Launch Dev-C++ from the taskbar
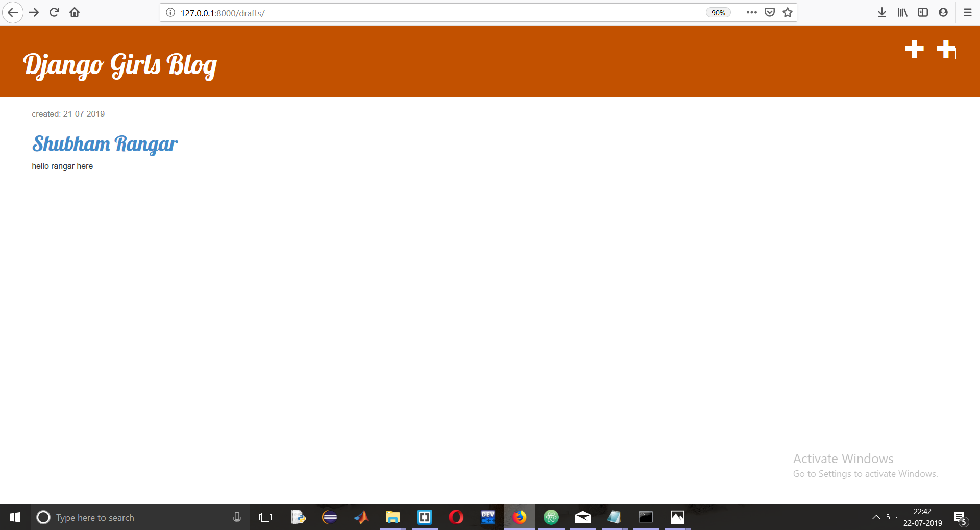The height and width of the screenshot is (530, 980). 487,517
